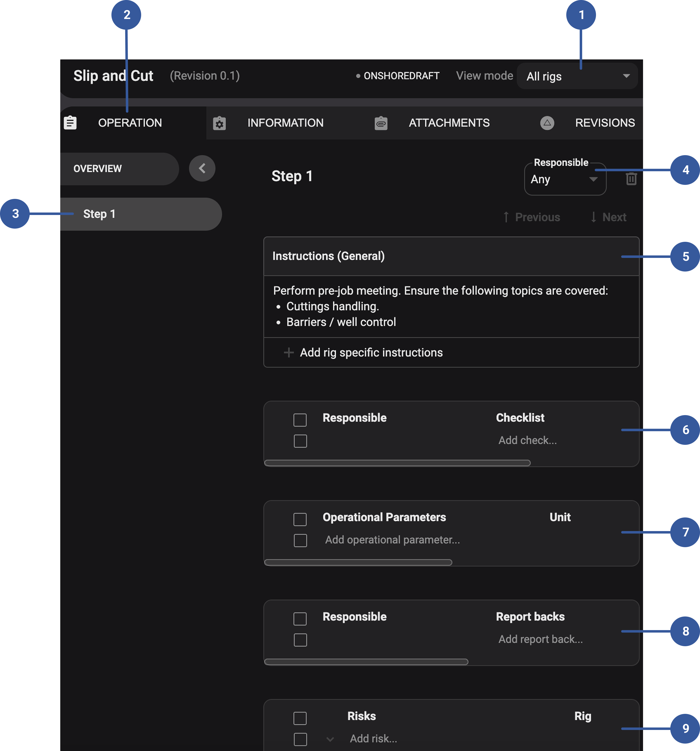Screen dimensions: 700x751
Task: Switch to the Attachments tab
Action: point(449,122)
